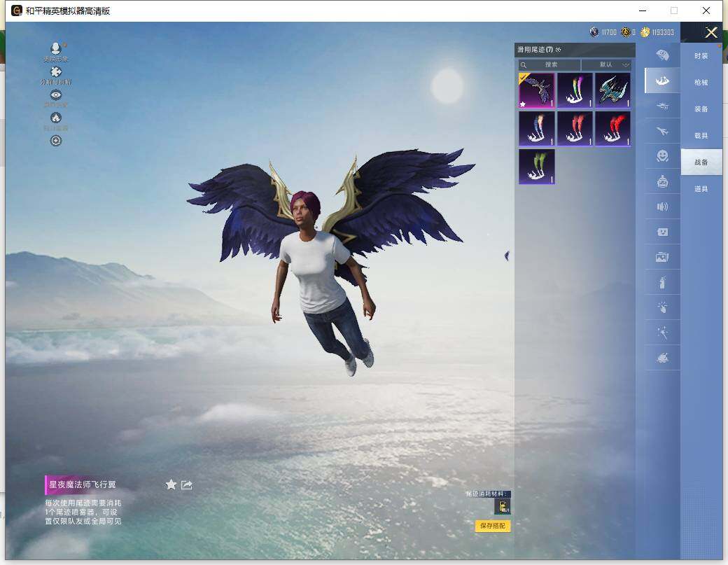Click the circled plus icon in left column

pyautogui.click(x=56, y=141)
